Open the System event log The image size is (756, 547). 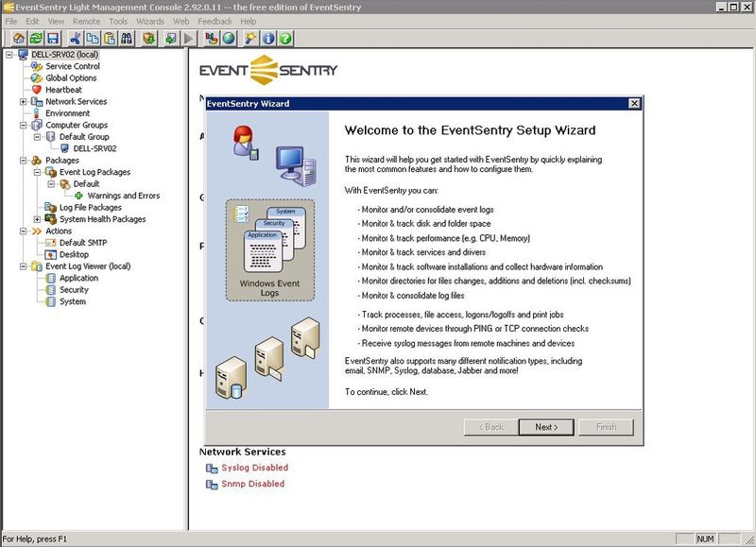[x=73, y=301]
